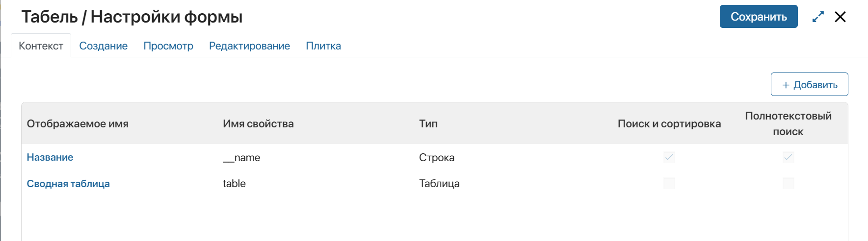This screenshot has width=868, height=241.
Task: Enable Полнотекстовый поиск for Сводная таблица
Action: 788,183
